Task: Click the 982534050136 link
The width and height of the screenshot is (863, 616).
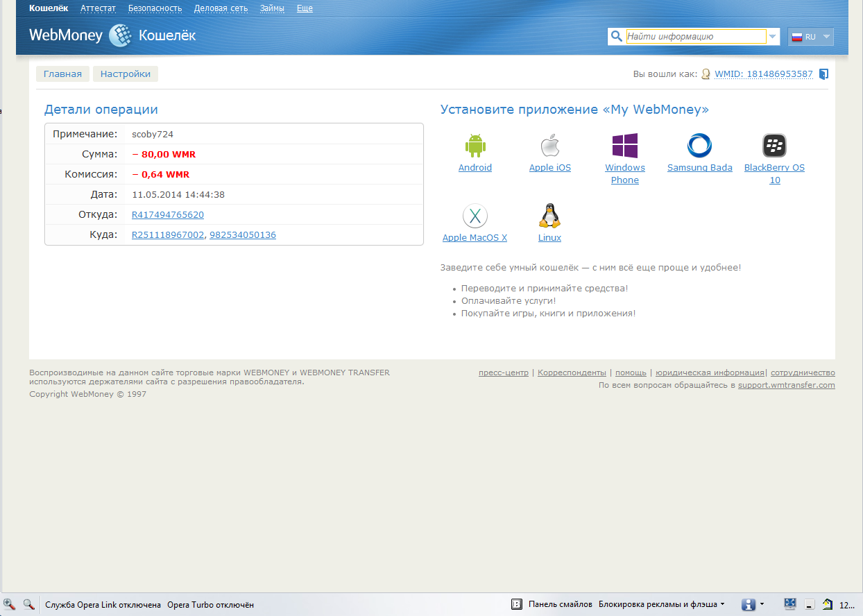Action: tap(243, 235)
